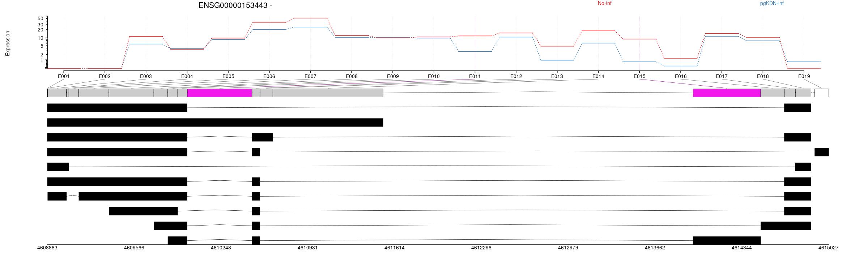Viewport: 868px width, 253px height.
Task: Click exon label E006
Action: coord(269,77)
